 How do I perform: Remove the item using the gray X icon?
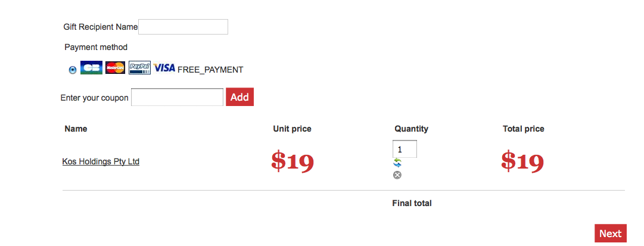click(x=397, y=175)
